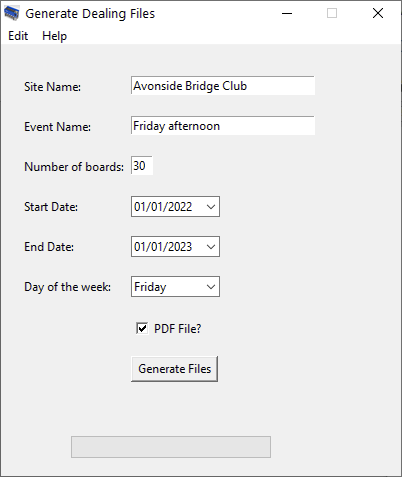This screenshot has width=402, height=477.
Task: Click the Friday value in day combo box
Action: point(150,287)
